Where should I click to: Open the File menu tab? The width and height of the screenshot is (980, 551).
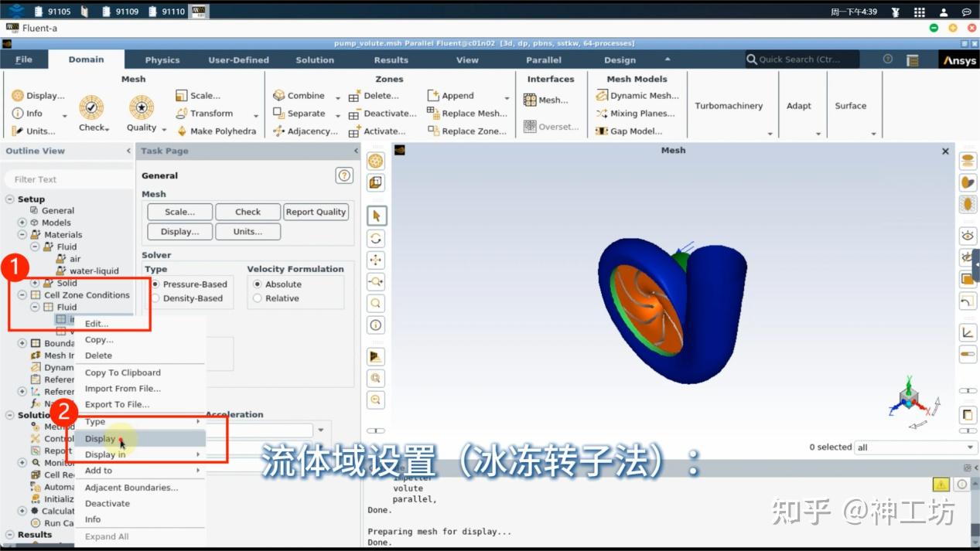pos(24,60)
